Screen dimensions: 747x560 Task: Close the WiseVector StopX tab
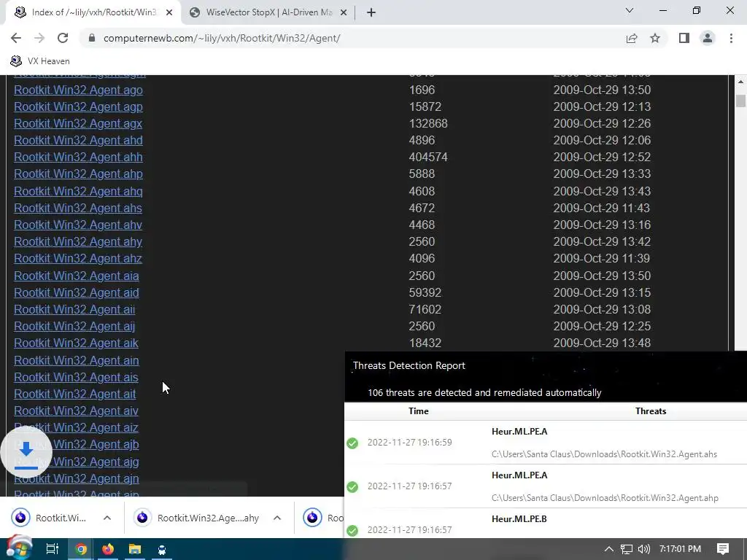344,12
